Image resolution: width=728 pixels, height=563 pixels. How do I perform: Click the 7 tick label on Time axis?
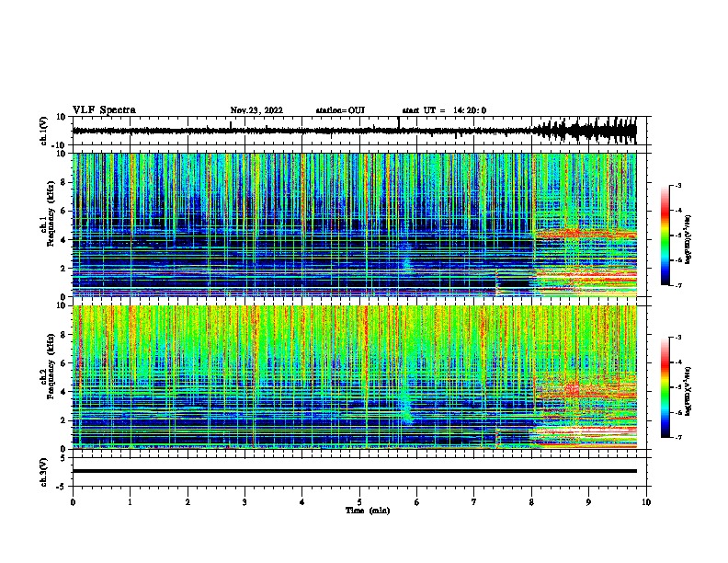[474, 502]
